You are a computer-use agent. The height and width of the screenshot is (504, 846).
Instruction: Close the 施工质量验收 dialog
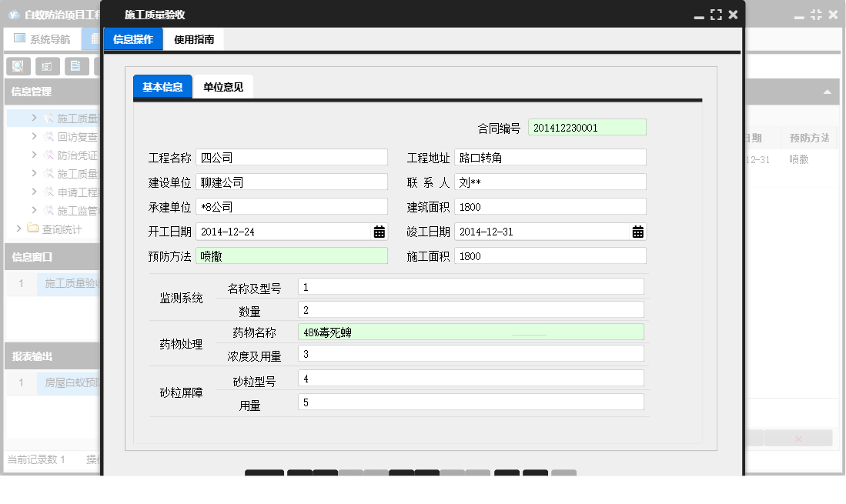733,15
